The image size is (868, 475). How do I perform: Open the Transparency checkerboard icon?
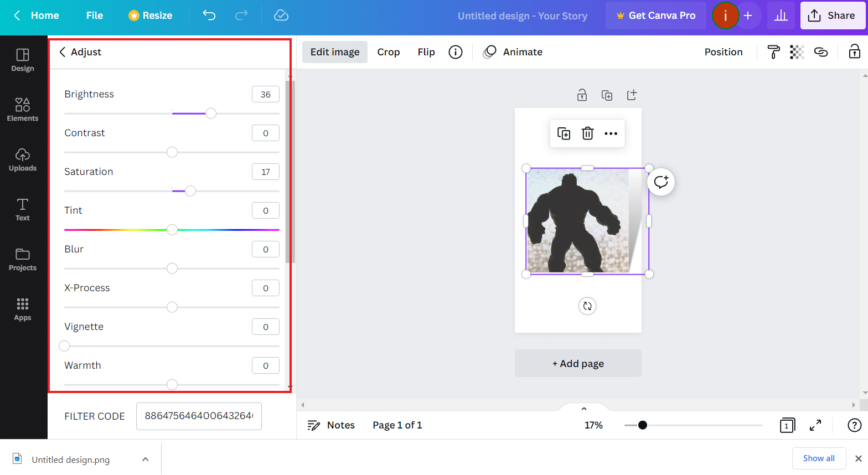(x=797, y=52)
